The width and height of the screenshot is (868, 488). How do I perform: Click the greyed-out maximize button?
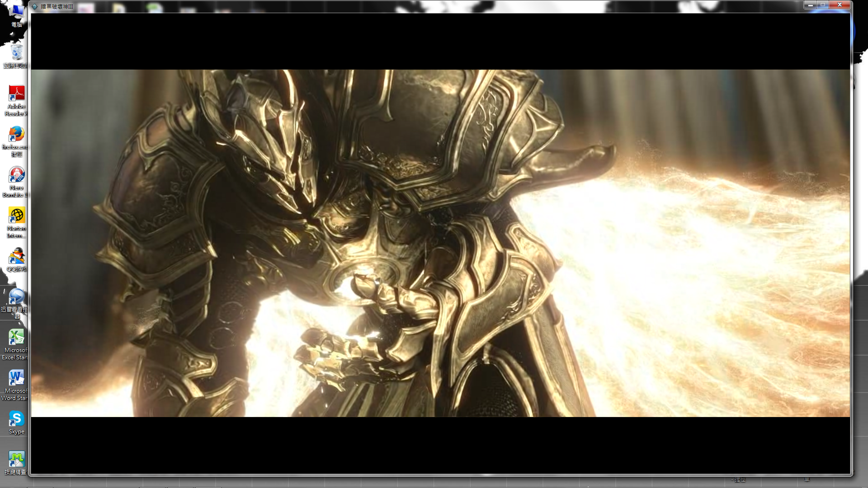[823, 5]
